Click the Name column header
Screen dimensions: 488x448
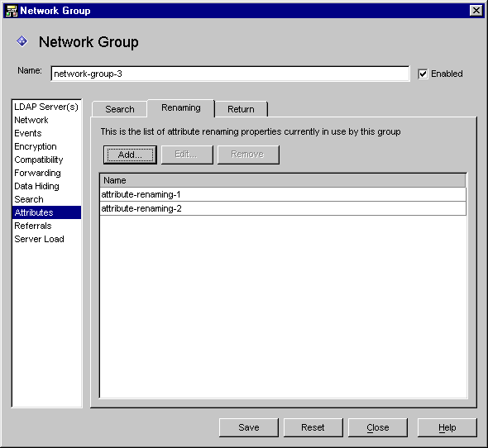click(x=283, y=180)
